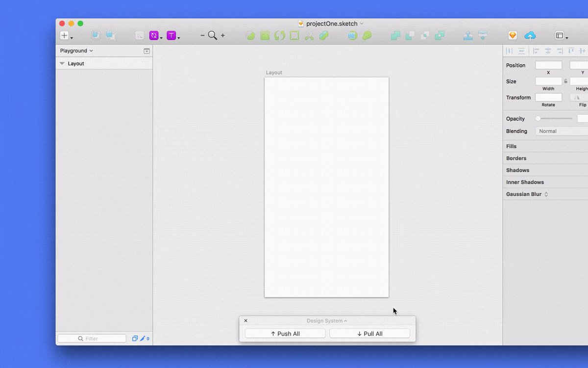Screen dimensions: 588x368
Task: Open the View dropdown arrow
Action: click(x=566, y=38)
